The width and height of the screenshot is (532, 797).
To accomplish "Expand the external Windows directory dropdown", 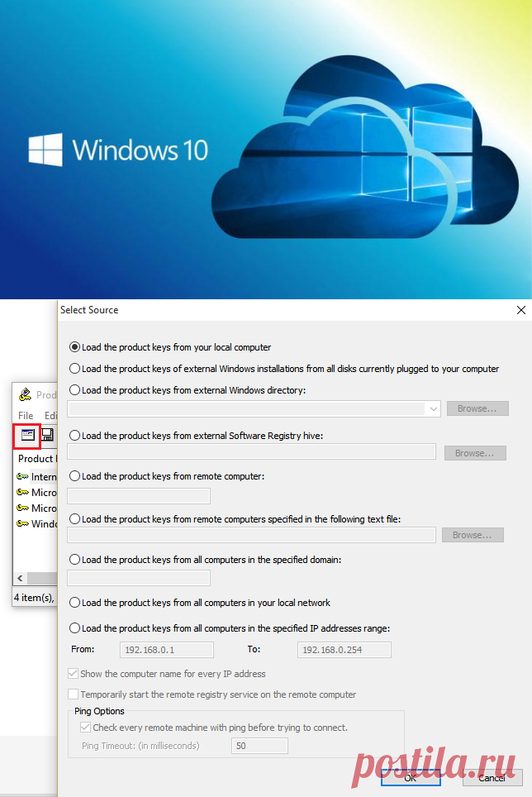I will click(433, 408).
